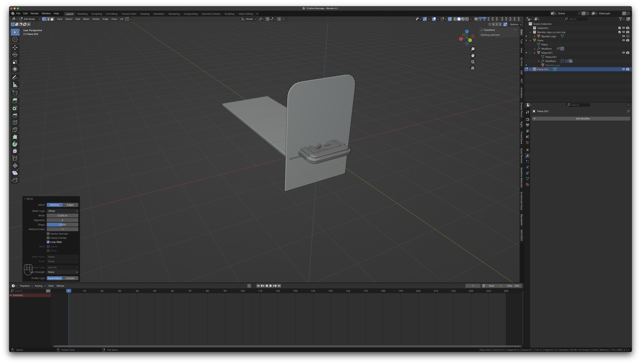Hide Plane.002 with its eye icon
The width and height of the screenshot is (641, 364).
pos(623,69)
